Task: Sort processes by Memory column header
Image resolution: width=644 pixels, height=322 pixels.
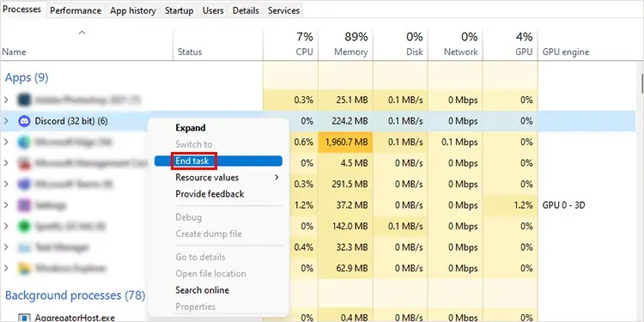Action: point(346,44)
